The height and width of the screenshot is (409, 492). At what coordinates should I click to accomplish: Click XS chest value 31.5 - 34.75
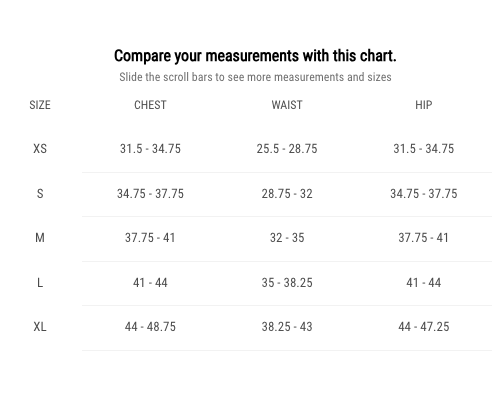click(x=150, y=149)
